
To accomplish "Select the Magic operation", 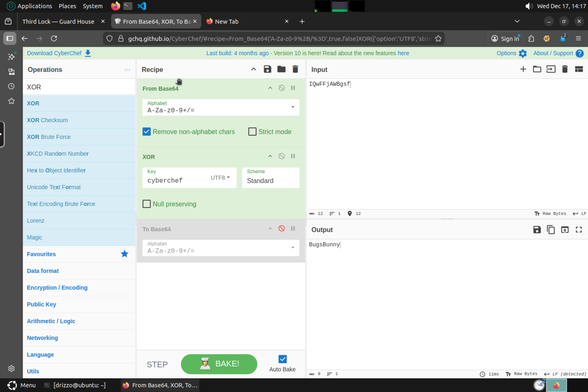I will (79, 237).
